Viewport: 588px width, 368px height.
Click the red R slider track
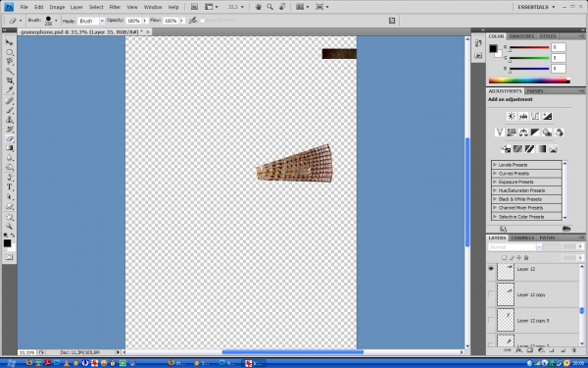(529, 48)
